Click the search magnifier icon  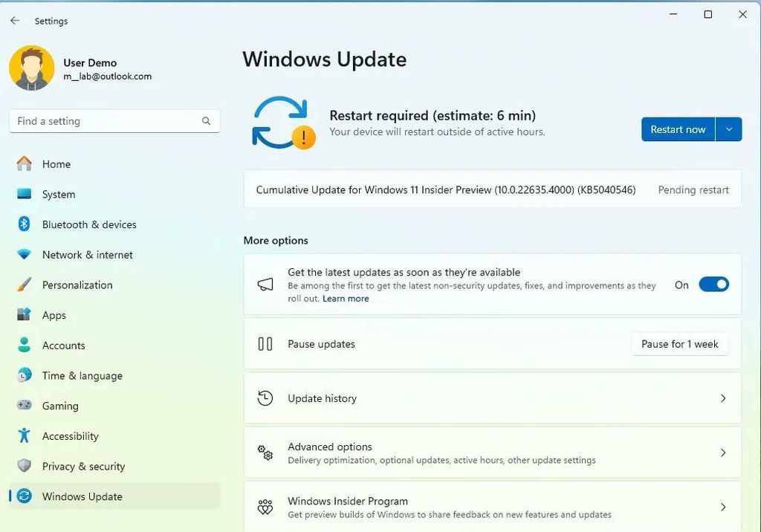click(206, 121)
